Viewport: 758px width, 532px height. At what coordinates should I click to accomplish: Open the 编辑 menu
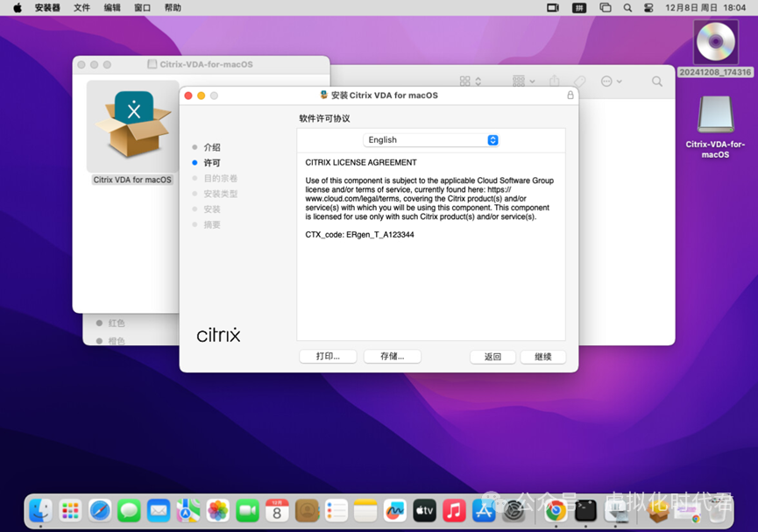tap(112, 8)
